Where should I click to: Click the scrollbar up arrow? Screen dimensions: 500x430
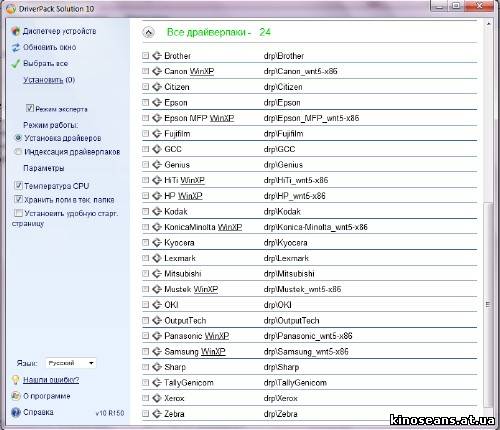click(488, 24)
